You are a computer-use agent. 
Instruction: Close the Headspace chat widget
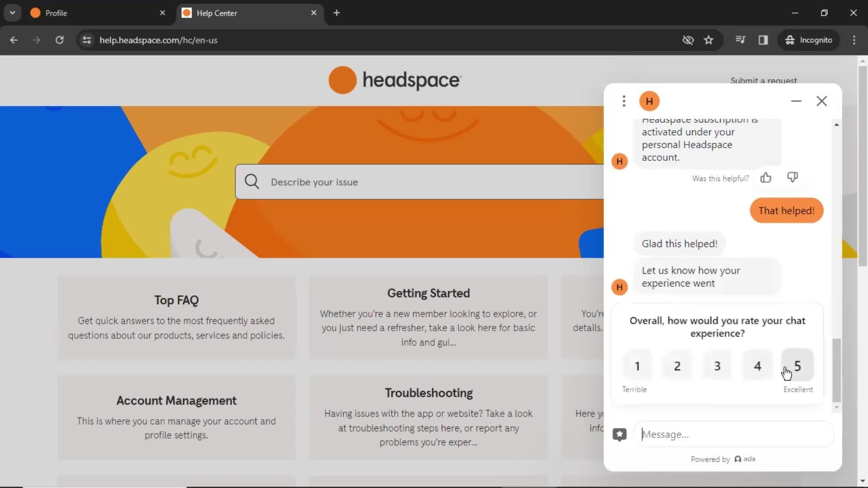(x=821, y=101)
